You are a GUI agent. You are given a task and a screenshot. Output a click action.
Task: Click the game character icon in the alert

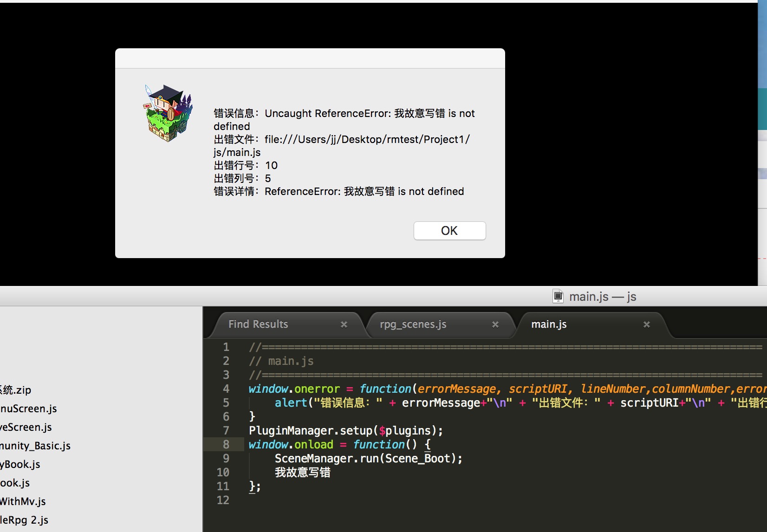[169, 113]
